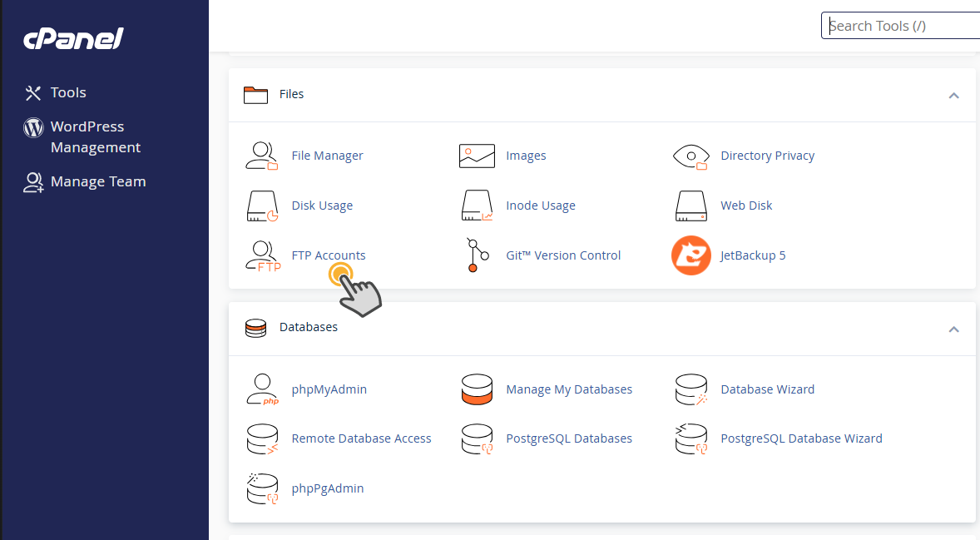Screen dimensions: 980x540
Task: Click the Databases section title text
Action: [x=308, y=328]
